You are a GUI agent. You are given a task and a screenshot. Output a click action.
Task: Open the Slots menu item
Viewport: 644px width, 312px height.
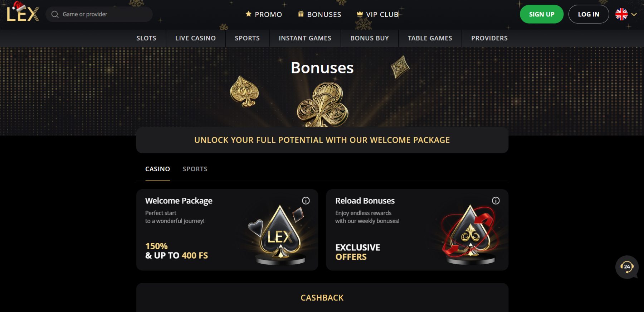coord(146,38)
